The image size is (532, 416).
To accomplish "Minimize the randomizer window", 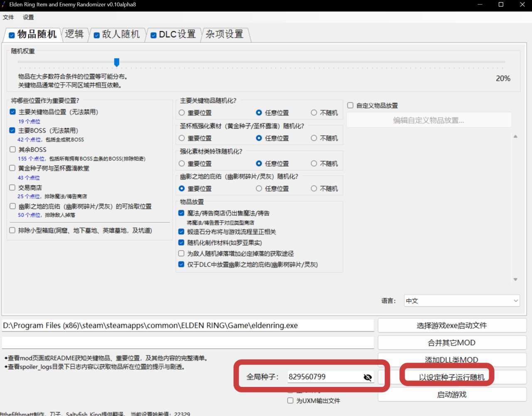I will (x=480, y=5).
